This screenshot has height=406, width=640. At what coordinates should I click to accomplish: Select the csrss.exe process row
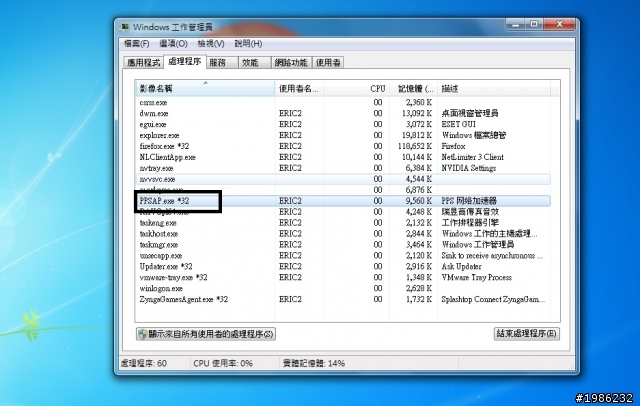343,102
